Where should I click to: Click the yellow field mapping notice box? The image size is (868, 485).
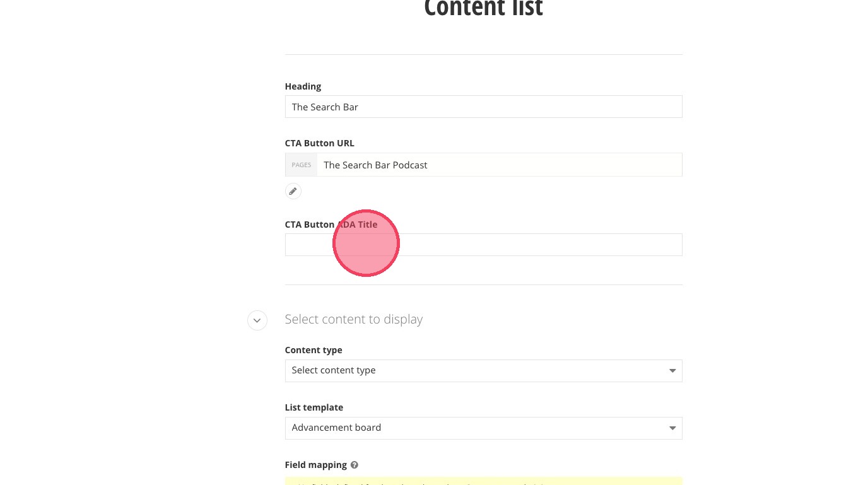[x=483, y=481]
